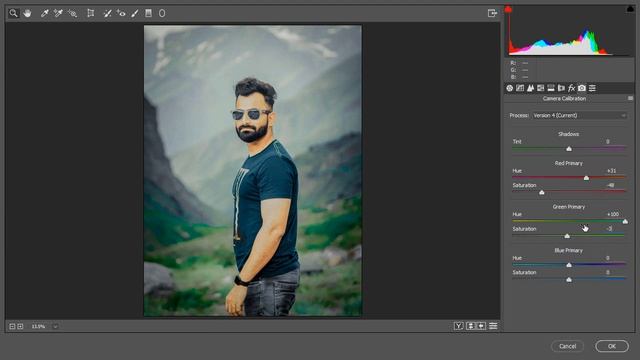Open the Effects fx panel tab
The height and width of the screenshot is (360, 640).
point(571,88)
